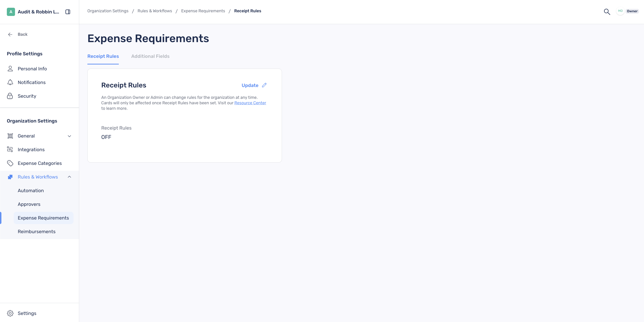Open Security settings
This screenshot has width=644, height=322.
pos(27,96)
